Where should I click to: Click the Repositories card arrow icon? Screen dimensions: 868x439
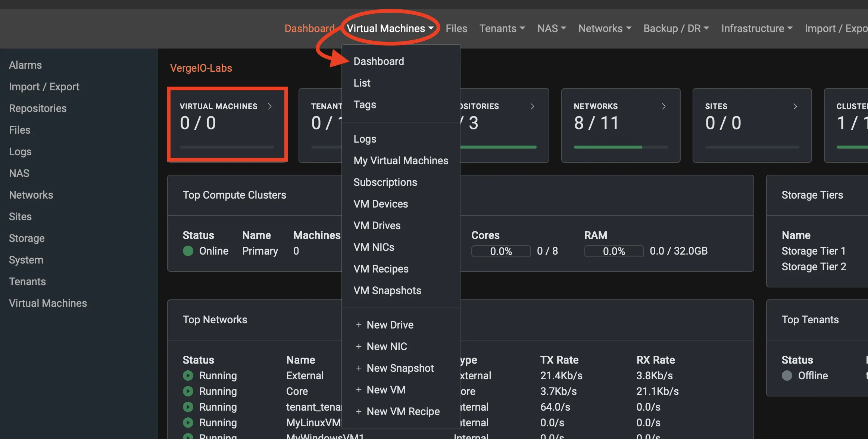coord(533,106)
